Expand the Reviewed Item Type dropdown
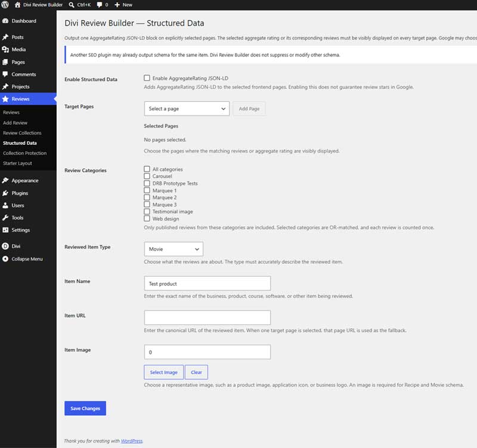The height and width of the screenshot is (448, 477). point(174,249)
